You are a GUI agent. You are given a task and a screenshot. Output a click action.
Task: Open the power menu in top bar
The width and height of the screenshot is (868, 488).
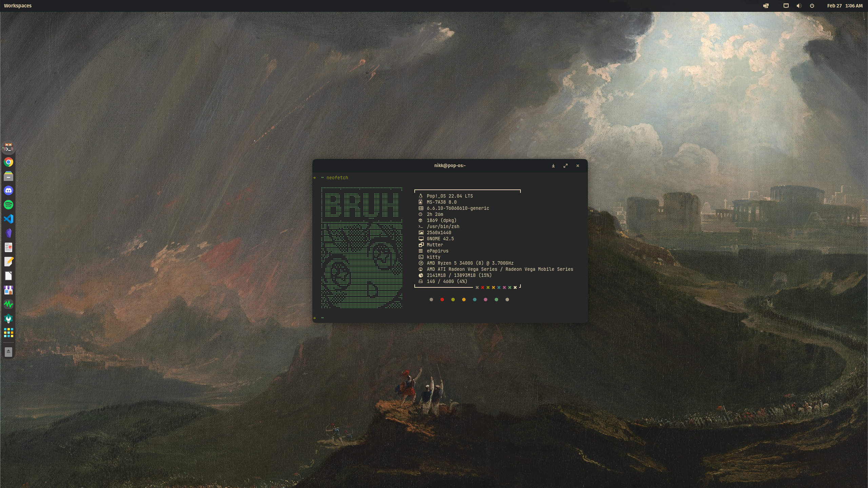point(812,6)
